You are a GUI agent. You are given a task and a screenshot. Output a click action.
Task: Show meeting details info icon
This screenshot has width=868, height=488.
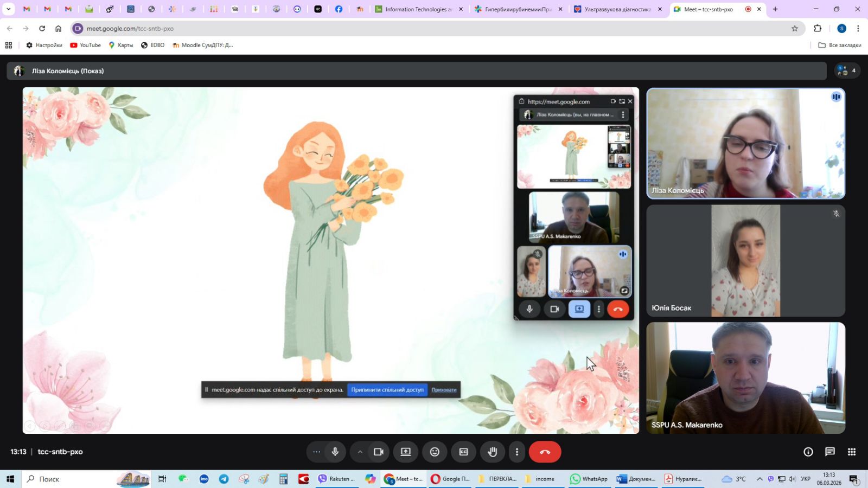(x=808, y=452)
